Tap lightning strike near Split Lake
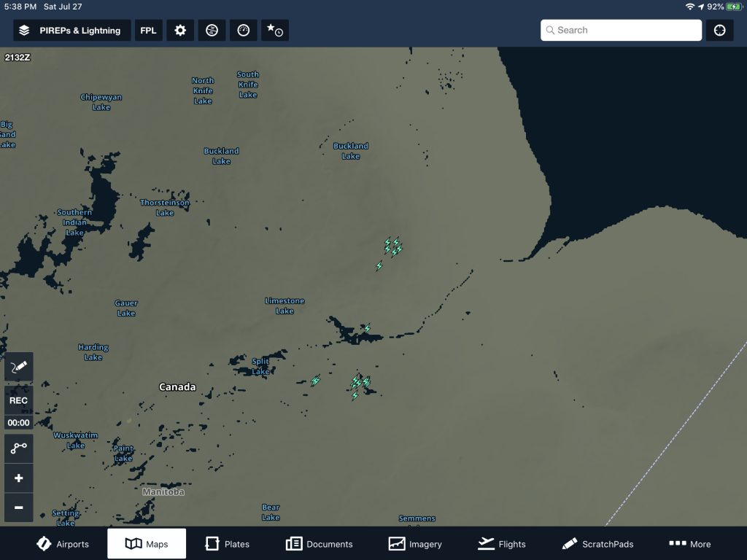Screen dimensions: 747x560 tap(316, 381)
